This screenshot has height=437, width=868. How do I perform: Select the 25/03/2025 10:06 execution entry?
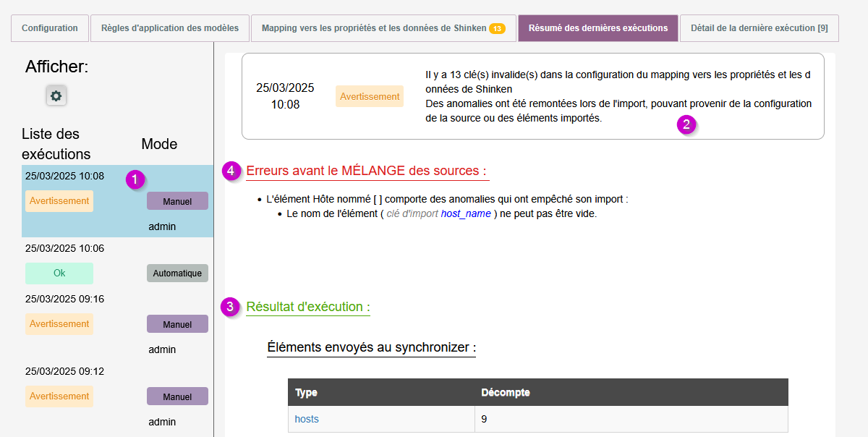[x=64, y=248]
